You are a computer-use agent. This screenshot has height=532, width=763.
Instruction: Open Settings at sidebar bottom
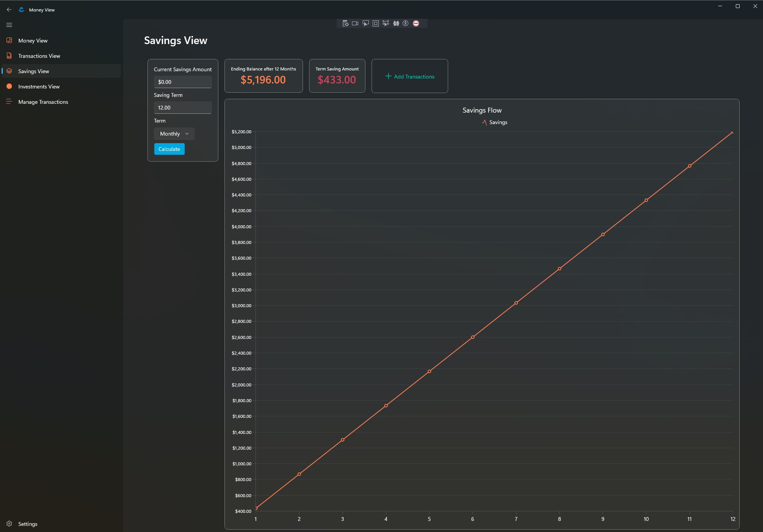28,524
